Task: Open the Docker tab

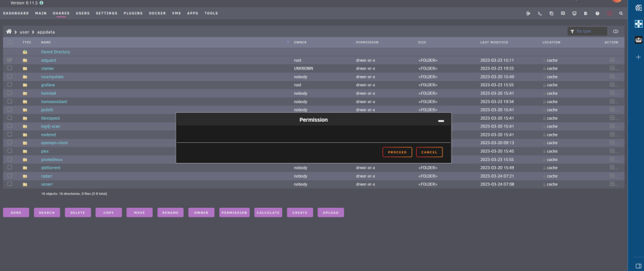Action: (157, 13)
